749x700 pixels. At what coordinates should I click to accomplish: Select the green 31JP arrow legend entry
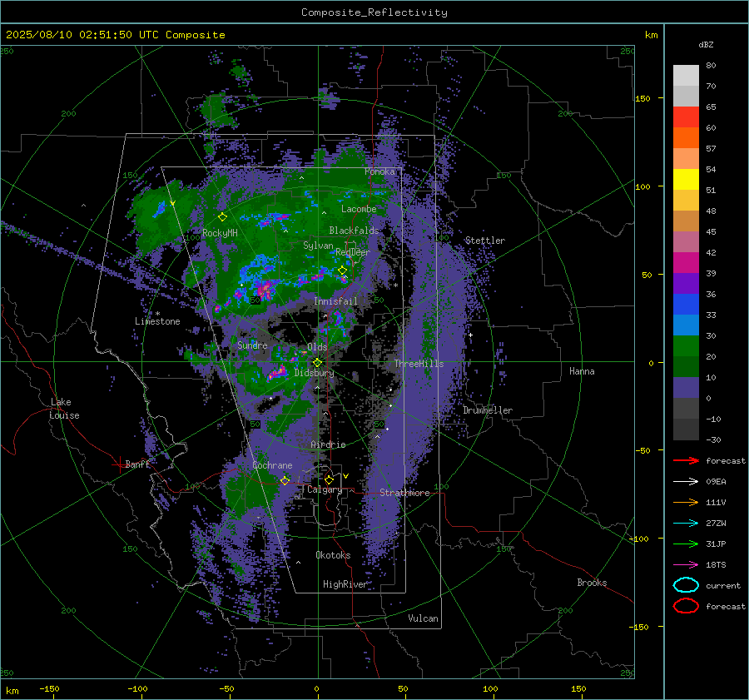[686, 544]
